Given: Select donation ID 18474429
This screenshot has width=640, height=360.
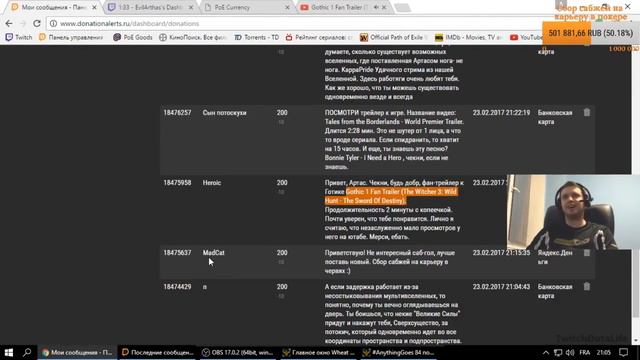Looking at the screenshot, I should (177, 287).
